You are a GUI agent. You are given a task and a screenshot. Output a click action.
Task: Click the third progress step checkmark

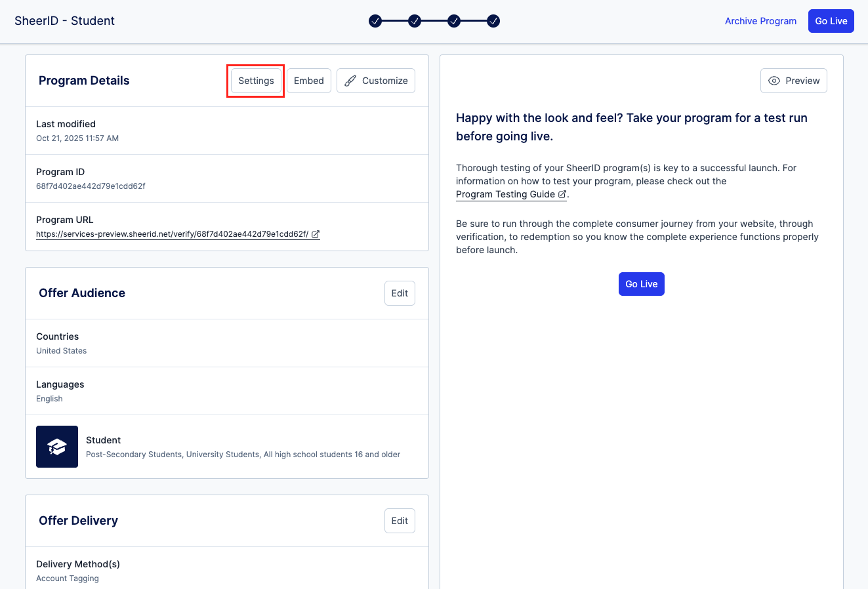(x=454, y=21)
